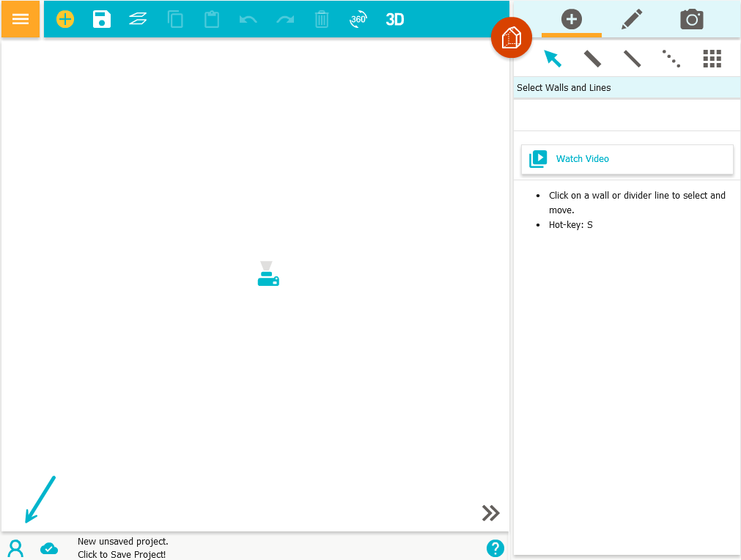Viewport: 741px width, 560px height.
Task: Redo the last action
Action: (285, 19)
